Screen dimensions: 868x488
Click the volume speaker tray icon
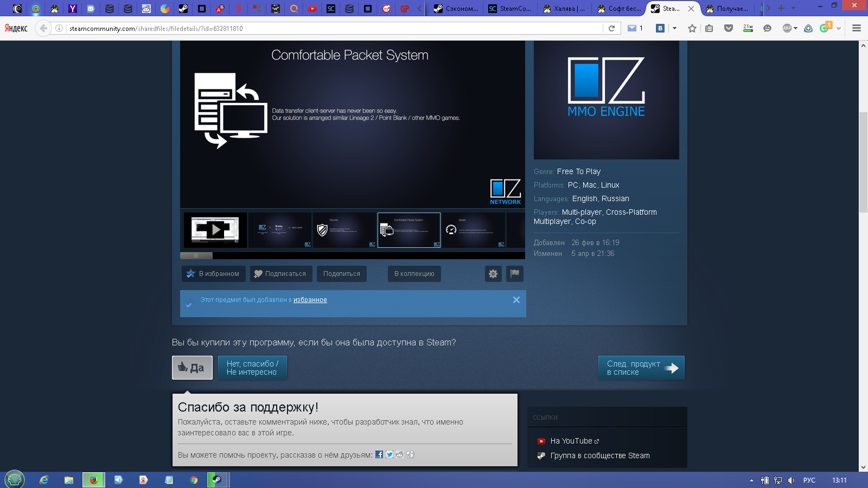(x=792, y=480)
